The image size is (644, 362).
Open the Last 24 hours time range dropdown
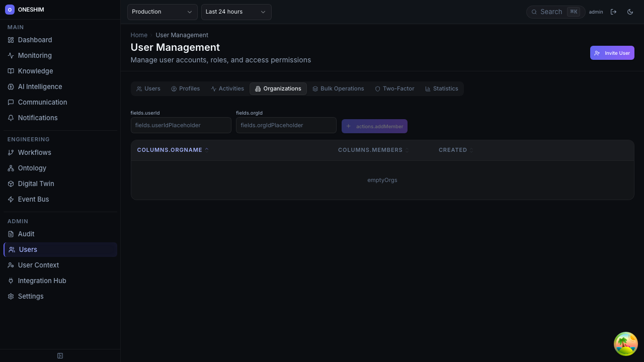click(236, 12)
